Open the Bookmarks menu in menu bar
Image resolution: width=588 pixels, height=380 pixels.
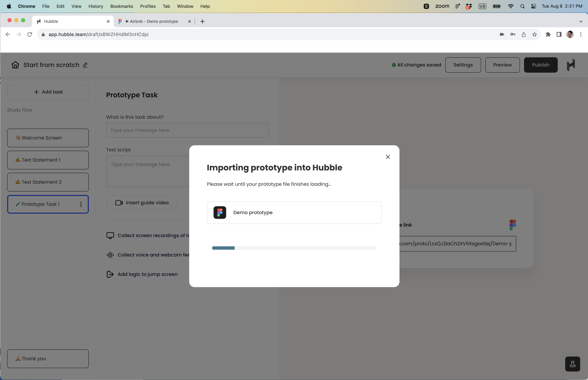point(122,6)
